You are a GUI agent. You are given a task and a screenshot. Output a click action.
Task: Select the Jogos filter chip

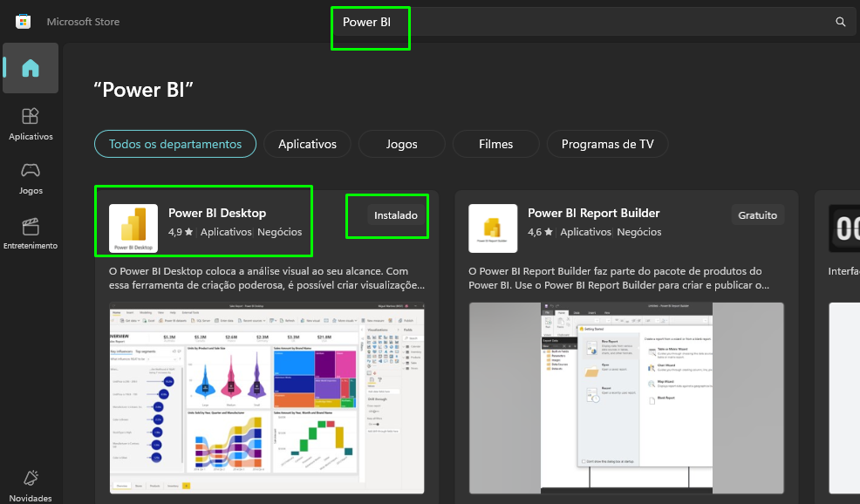(x=401, y=144)
